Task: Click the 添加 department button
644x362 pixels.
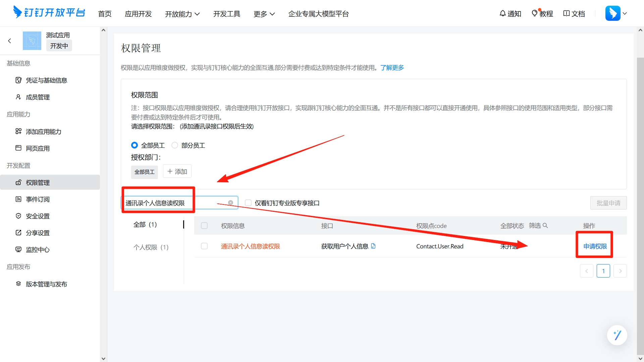Action: (177, 171)
